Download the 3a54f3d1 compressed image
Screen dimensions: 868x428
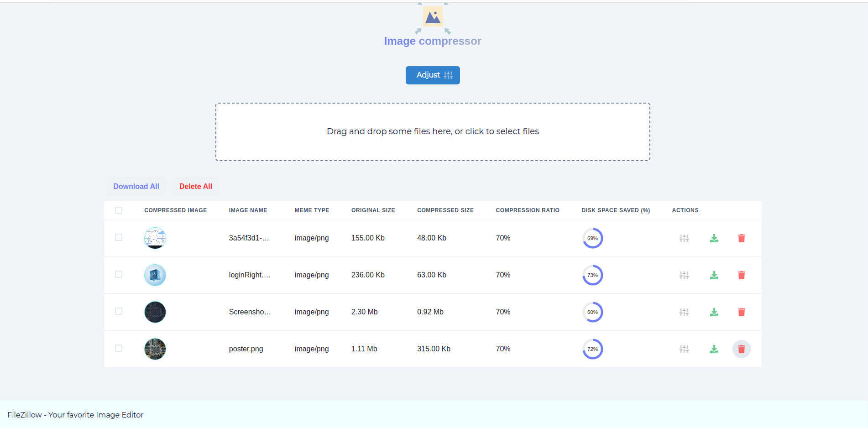click(714, 238)
